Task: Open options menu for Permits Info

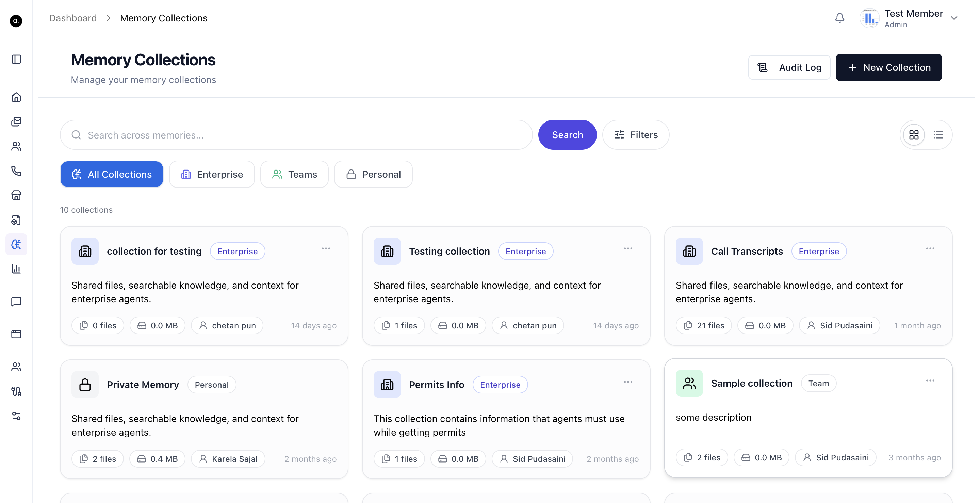Action: point(628,382)
